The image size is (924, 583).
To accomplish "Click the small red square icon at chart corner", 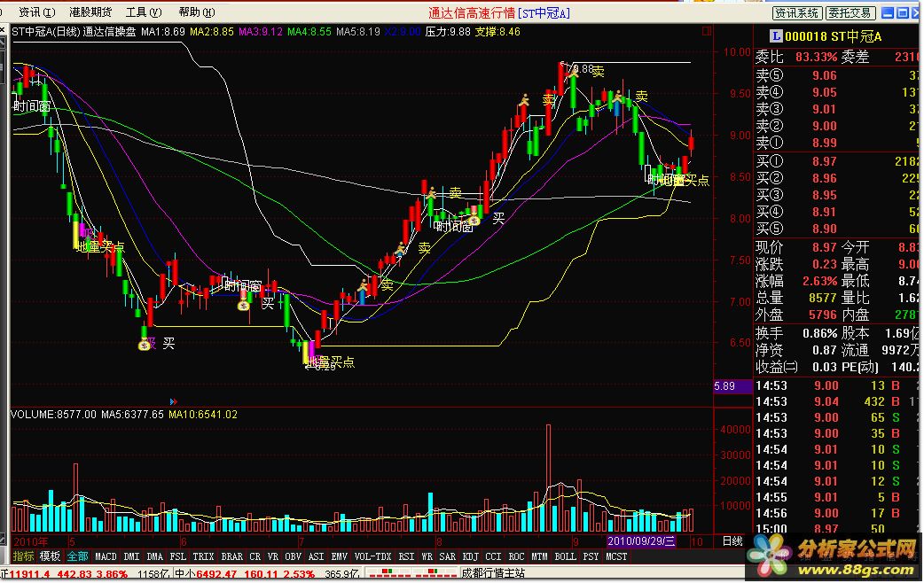I will coord(707,31).
